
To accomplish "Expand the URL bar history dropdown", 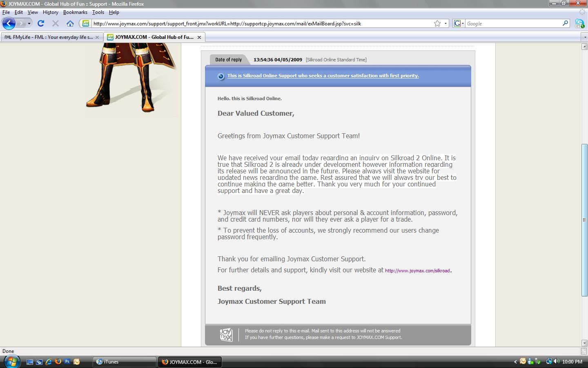I will [445, 23].
